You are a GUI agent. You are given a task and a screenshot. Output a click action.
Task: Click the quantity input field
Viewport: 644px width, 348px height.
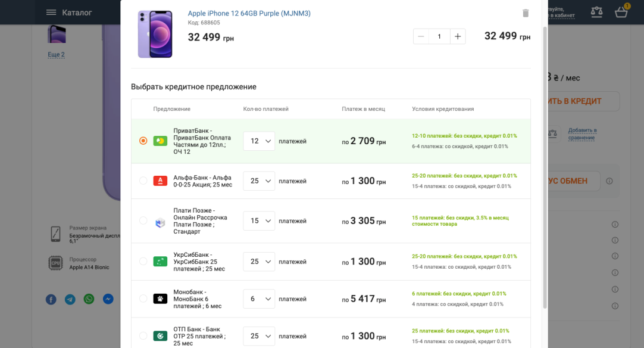[x=439, y=36]
